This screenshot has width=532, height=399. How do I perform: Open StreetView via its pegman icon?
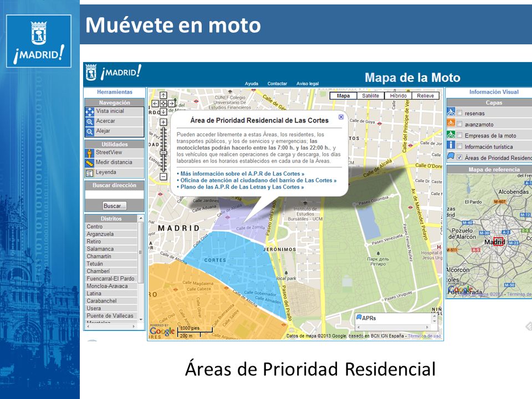89,153
